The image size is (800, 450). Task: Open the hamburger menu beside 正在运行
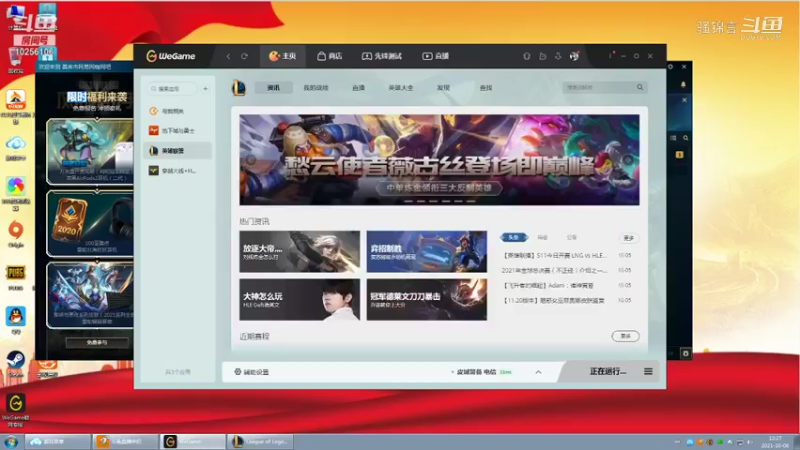648,371
